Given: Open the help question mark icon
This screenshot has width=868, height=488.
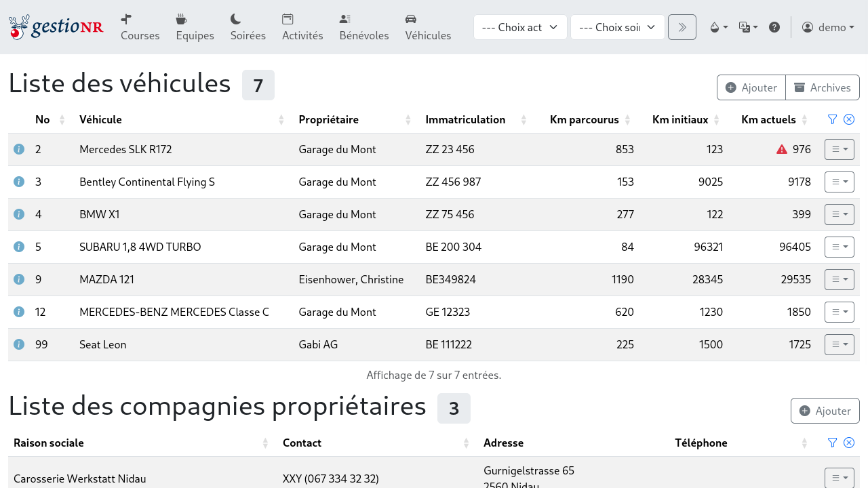Looking at the screenshot, I should [x=774, y=27].
